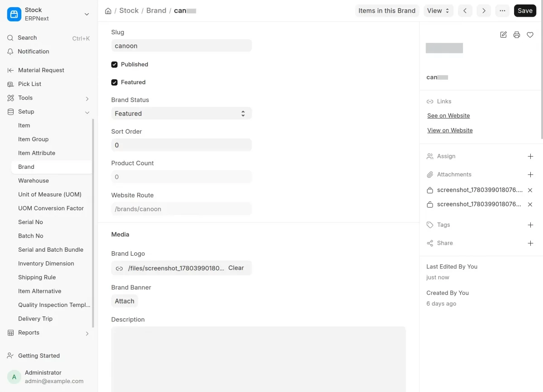543x392 pixels.
Task: Click the Items in this Brand button
Action: click(x=387, y=11)
